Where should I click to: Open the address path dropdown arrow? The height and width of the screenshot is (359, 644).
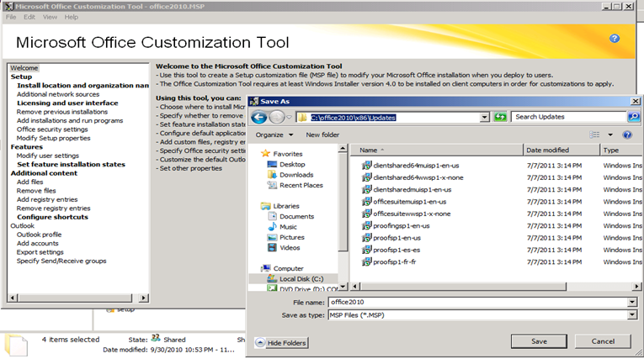(x=485, y=118)
